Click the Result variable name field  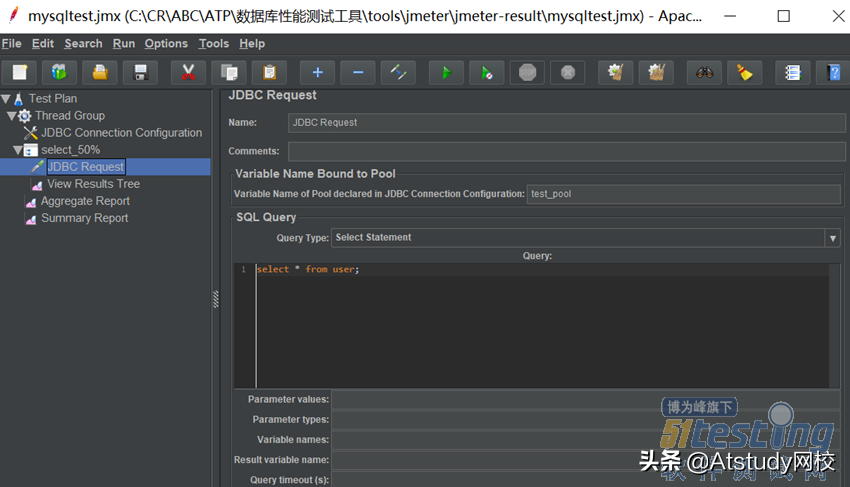coord(586,459)
